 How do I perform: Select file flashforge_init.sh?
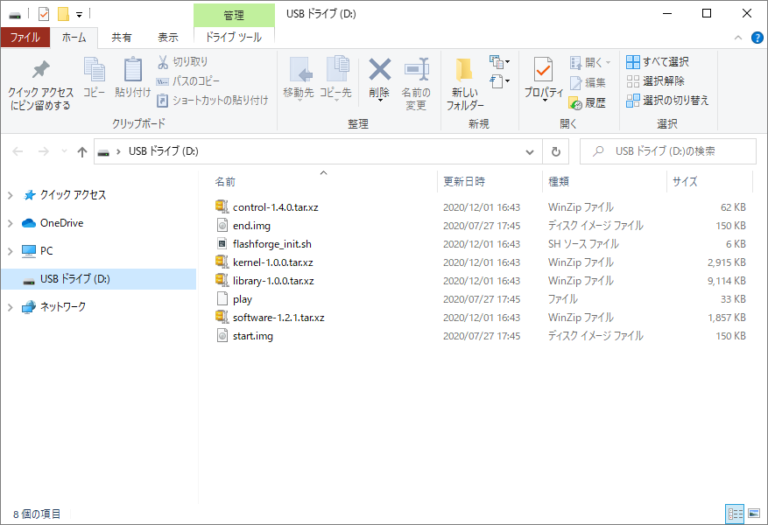point(272,244)
